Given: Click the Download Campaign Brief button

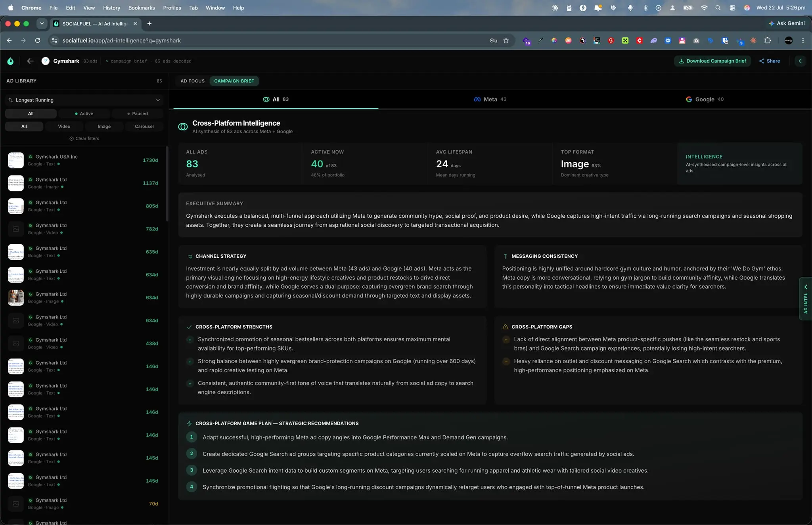Looking at the screenshot, I should coord(712,61).
